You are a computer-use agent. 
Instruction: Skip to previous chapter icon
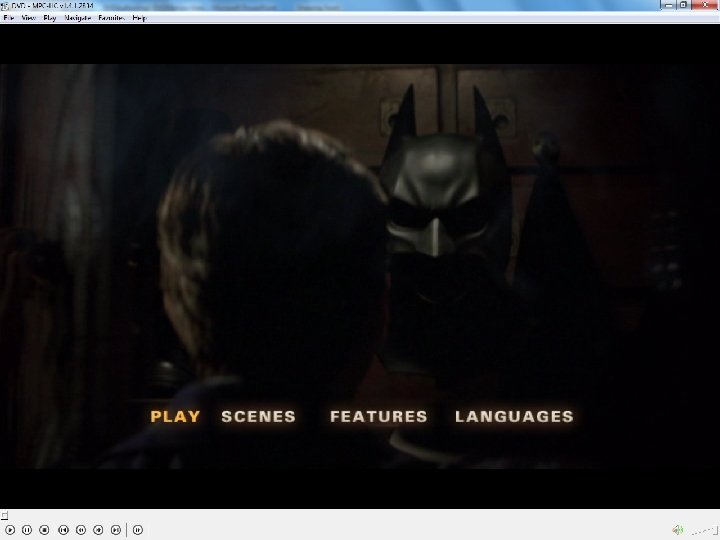(x=63, y=530)
